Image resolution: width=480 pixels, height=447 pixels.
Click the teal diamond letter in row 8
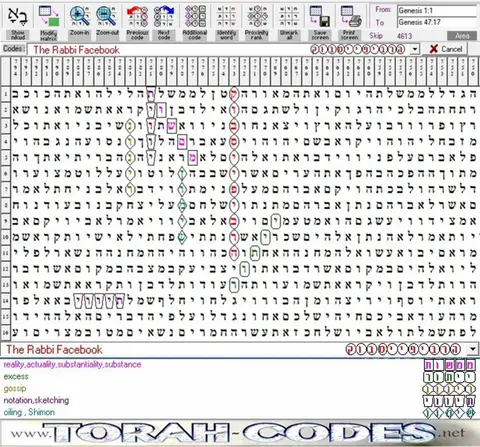pos(182,205)
